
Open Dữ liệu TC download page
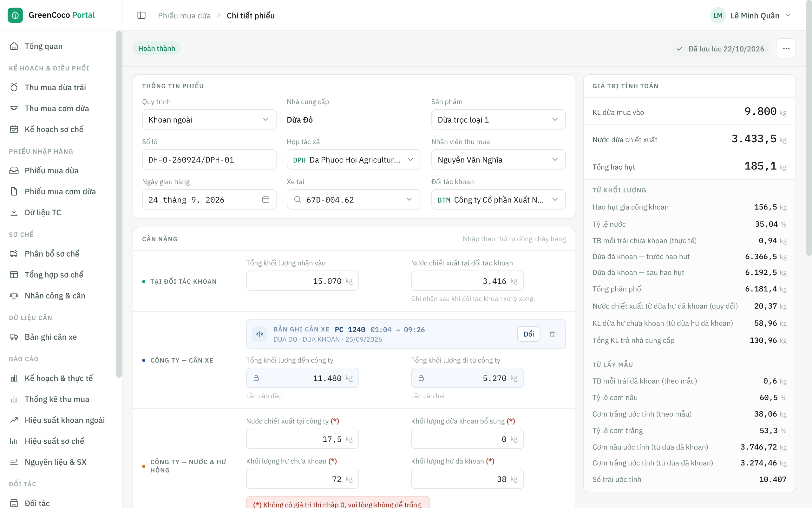(59, 212)
